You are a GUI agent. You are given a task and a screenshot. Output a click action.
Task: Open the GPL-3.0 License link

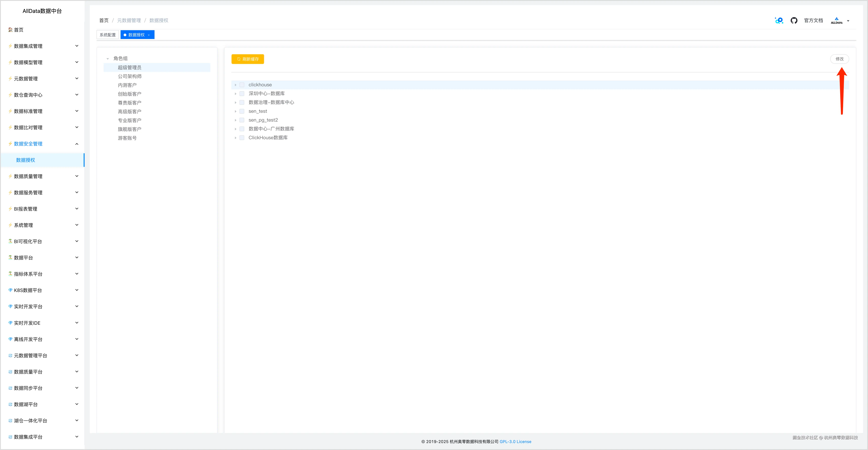pos(515,442)
